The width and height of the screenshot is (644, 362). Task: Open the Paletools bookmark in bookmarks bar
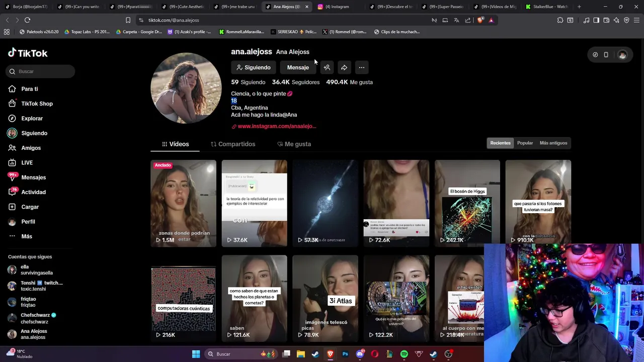(39, 32)
